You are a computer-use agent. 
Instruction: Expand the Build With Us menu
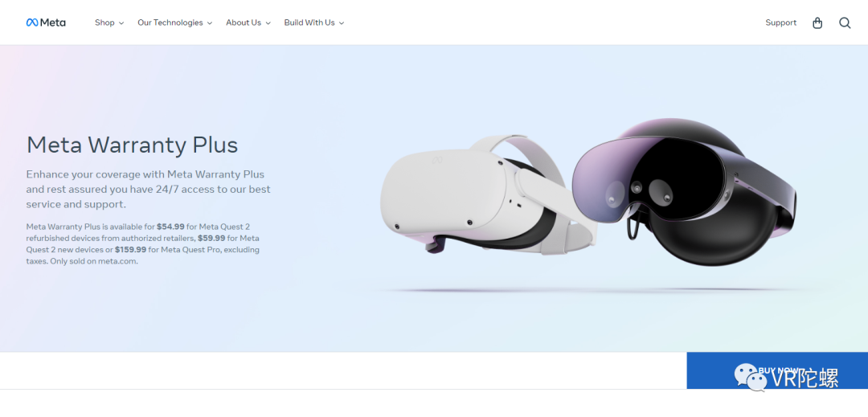pos(314,22)
